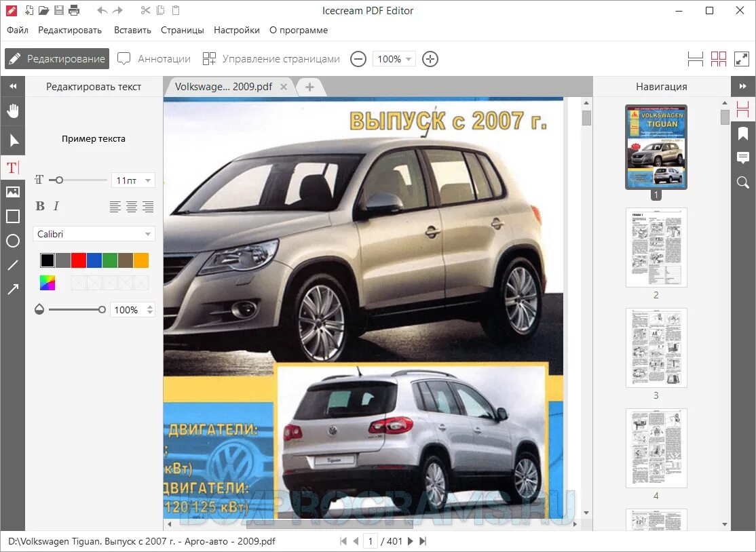Collapse the right Навигация panel
This screenshot has height=552, width=756.
pyautogui.click(x=743, y=86)
